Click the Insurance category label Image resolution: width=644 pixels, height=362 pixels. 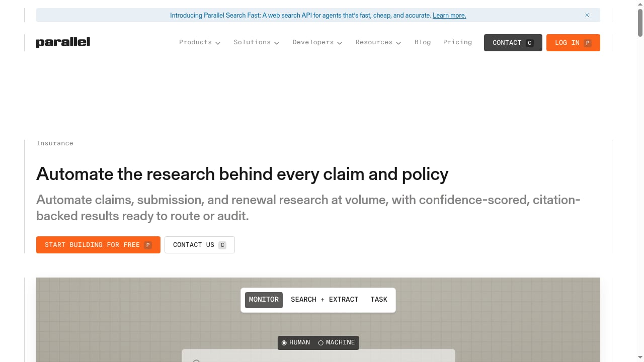click(x=55, y=143)
